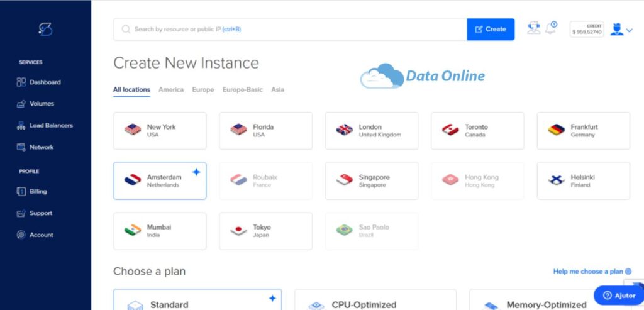Click the Billing icon in sidebar

click(21, 191)
